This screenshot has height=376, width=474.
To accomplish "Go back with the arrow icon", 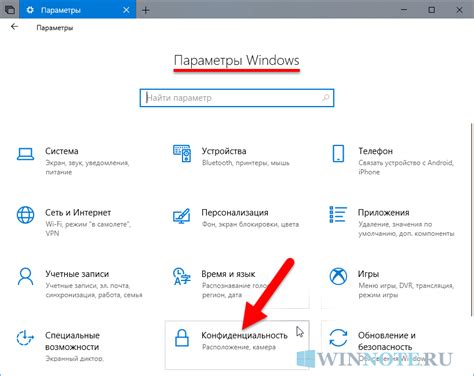I will (x=14, y=27).
